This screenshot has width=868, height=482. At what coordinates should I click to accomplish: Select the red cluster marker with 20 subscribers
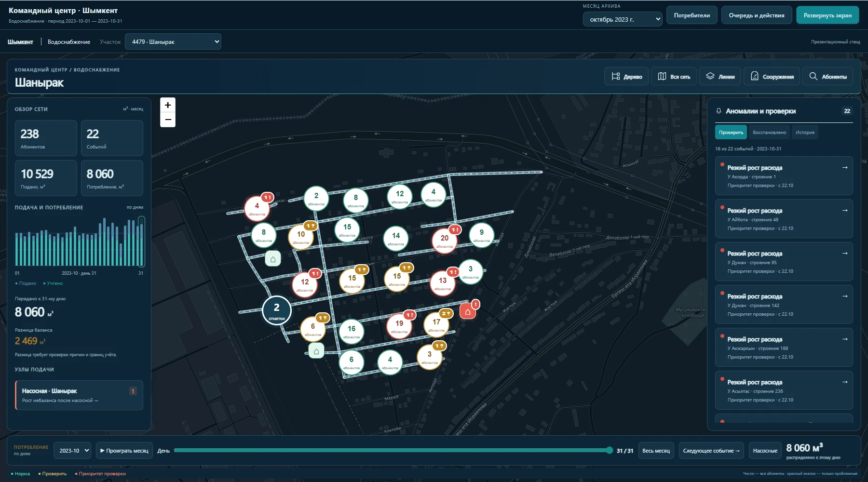pos(445,240)
